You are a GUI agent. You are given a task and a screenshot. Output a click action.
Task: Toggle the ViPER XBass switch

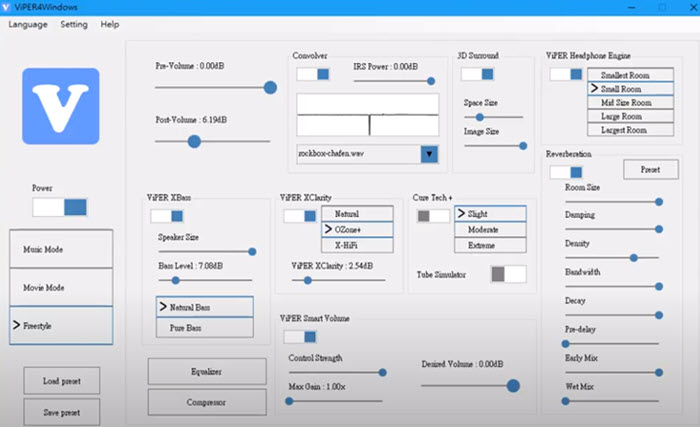(167, 216)
